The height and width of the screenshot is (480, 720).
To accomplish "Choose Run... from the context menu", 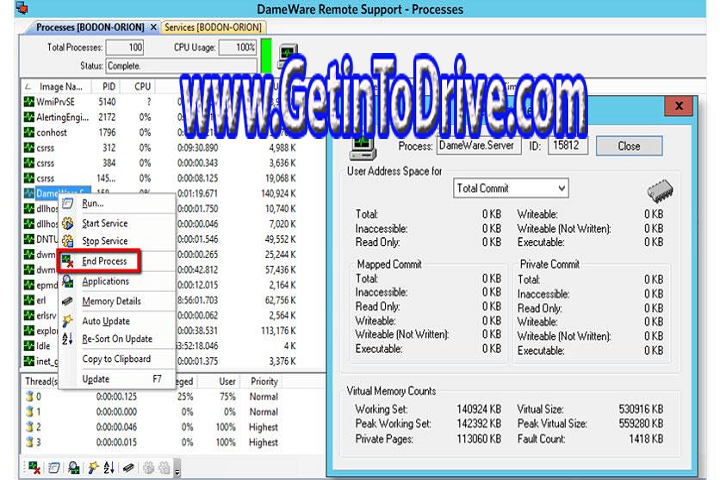I will [x=118, y=203].
